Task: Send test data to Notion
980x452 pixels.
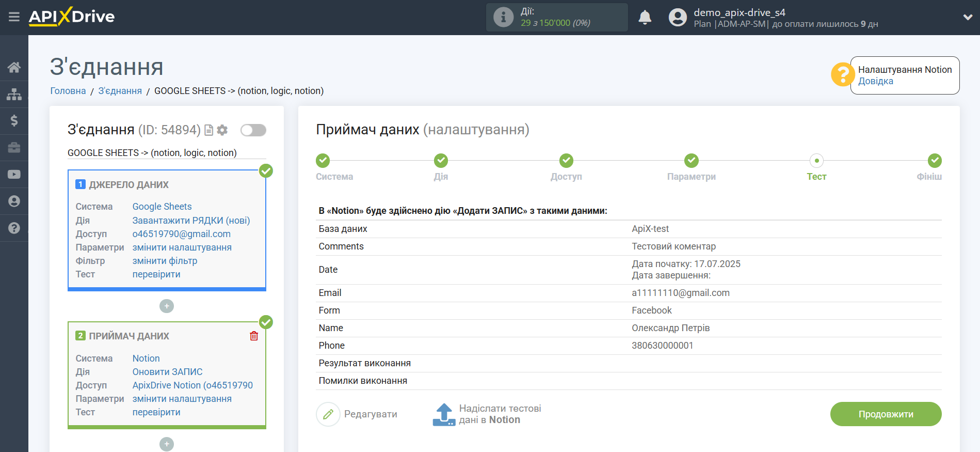Action: point(487,414)
